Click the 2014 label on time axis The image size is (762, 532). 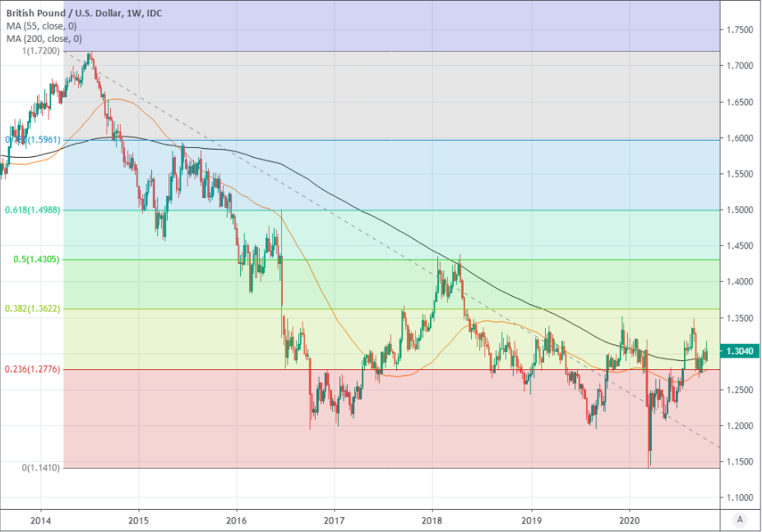[40, 520]
